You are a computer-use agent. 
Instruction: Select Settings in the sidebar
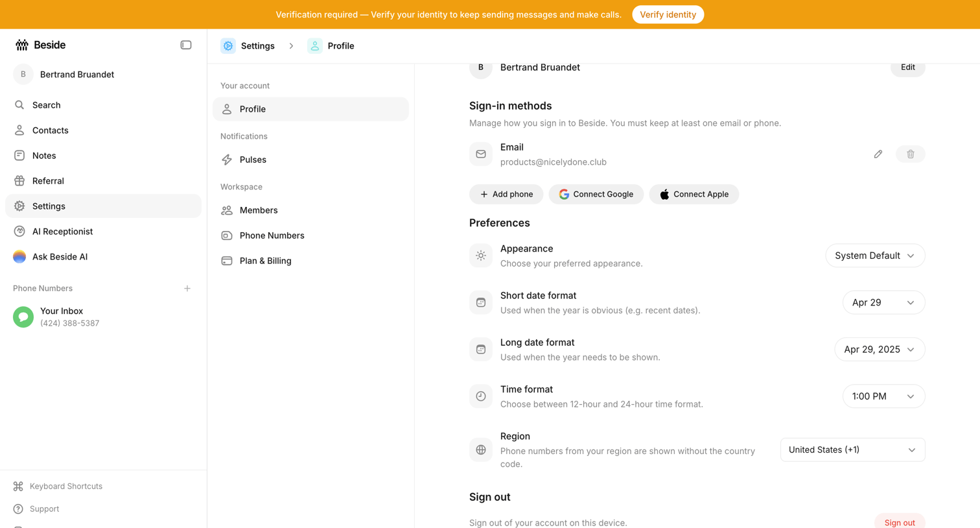pyautogui.click(x=103, y=206)
